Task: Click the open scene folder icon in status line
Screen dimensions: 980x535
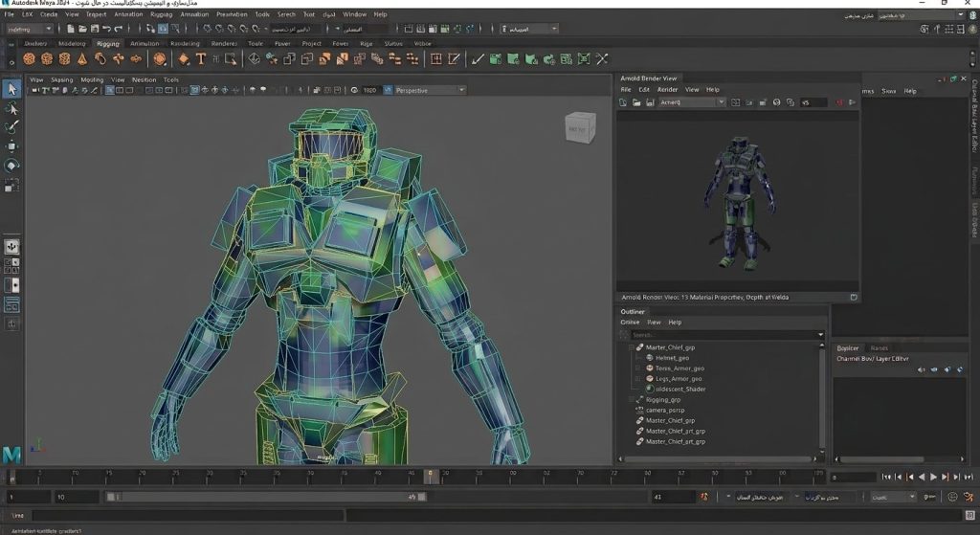Action: coord(82,29)
